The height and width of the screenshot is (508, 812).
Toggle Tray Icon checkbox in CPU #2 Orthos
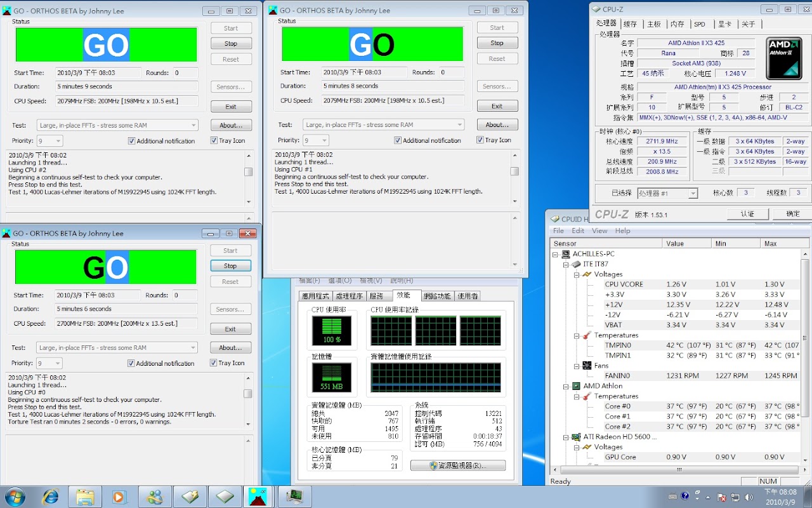coord(214,141)
